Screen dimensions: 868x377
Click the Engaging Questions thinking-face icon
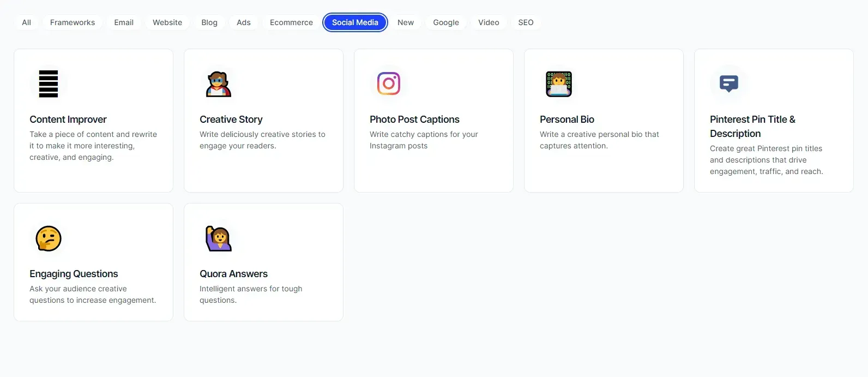(49, 238)
